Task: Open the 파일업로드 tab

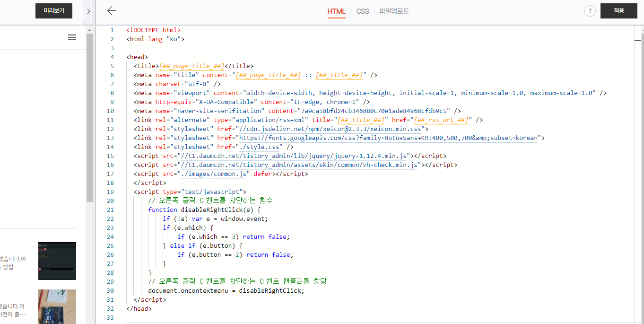Action: [394, 11]
